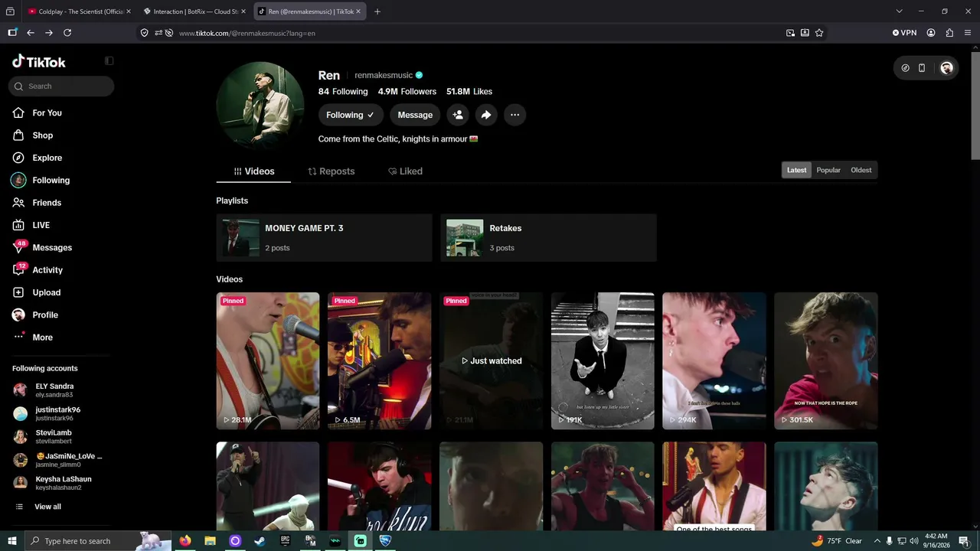Click Ren's verified badge
The image size is (980, 551).
419,75
